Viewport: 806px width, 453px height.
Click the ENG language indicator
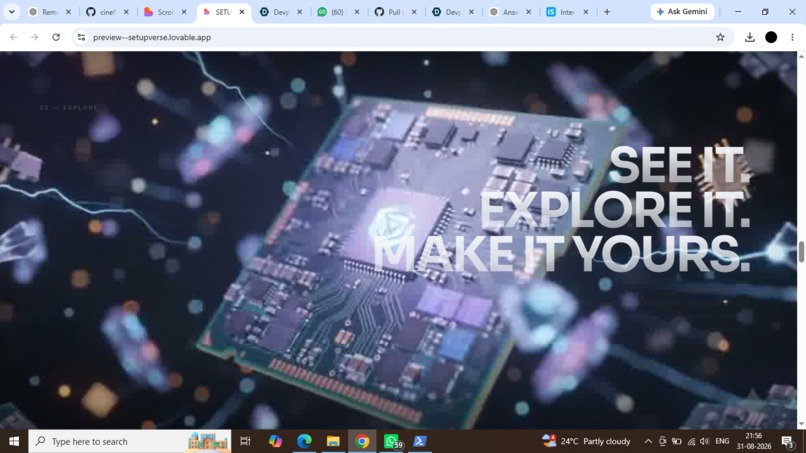(x=722, y=441)
